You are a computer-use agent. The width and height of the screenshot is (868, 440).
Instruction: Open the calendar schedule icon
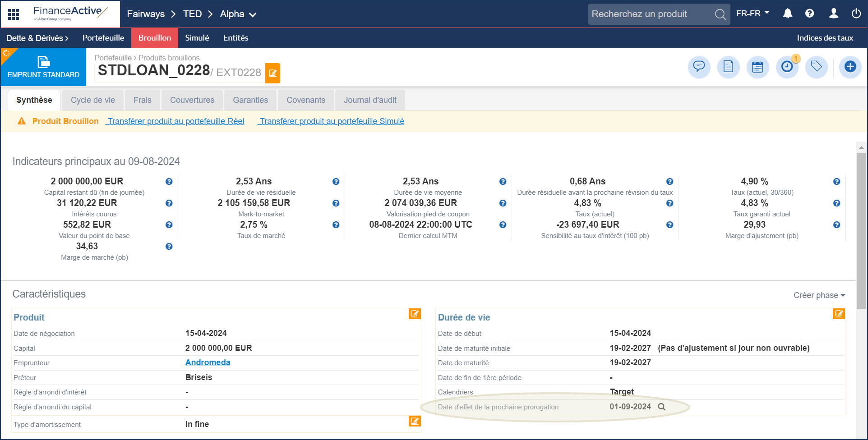[x=757, y=67]
